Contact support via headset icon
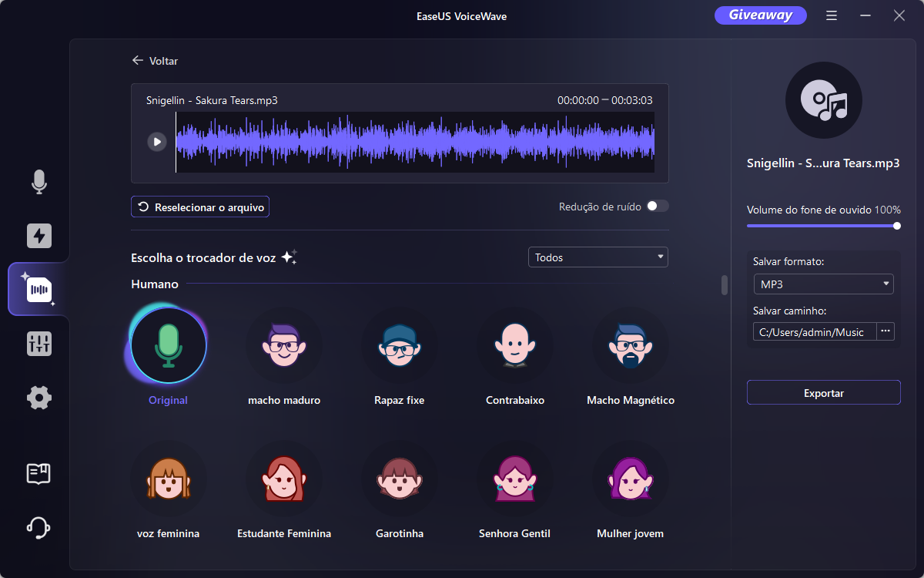Image resolution: width=924 pixels, height=578 pixels. pyautogui.click(x=37, y=528)
